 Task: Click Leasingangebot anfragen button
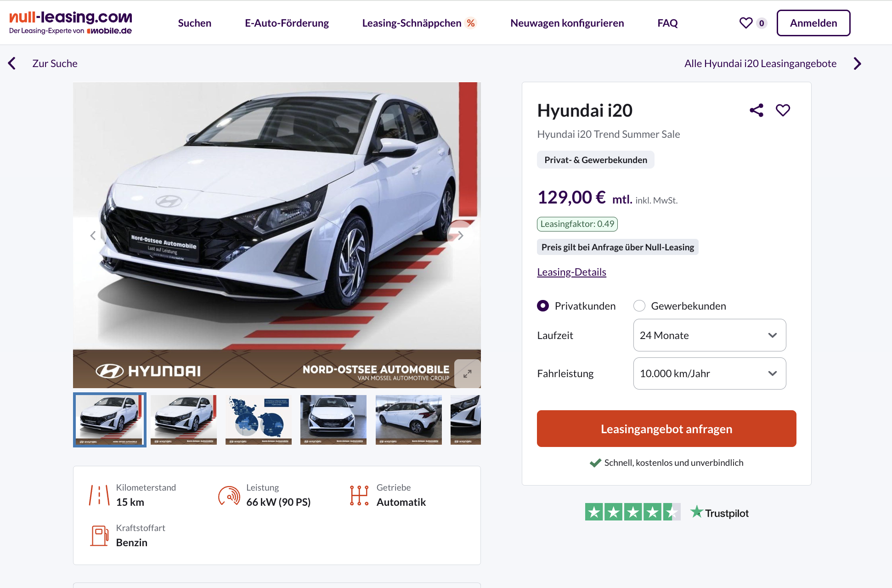pyautogui.click(x=666, y=429)
